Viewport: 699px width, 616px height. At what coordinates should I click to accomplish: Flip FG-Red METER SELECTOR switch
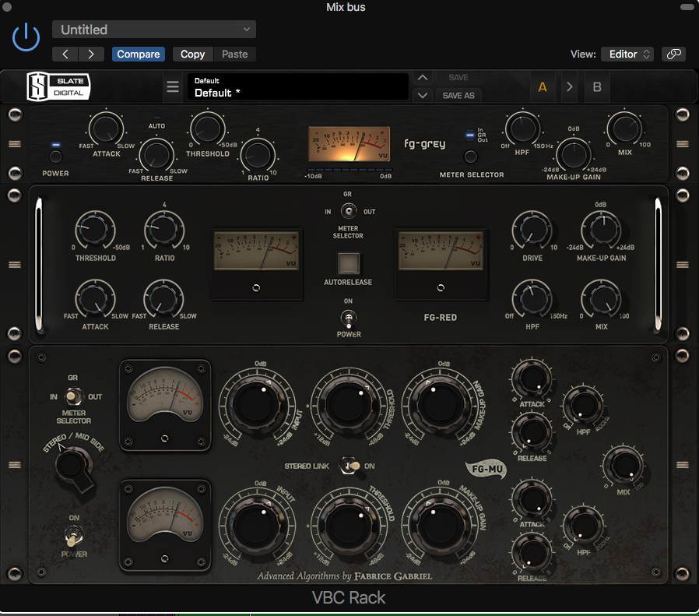tap(349, 210)
